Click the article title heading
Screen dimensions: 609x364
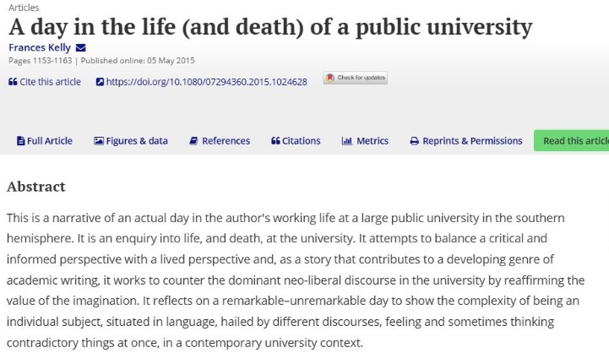tap(270, 27)
